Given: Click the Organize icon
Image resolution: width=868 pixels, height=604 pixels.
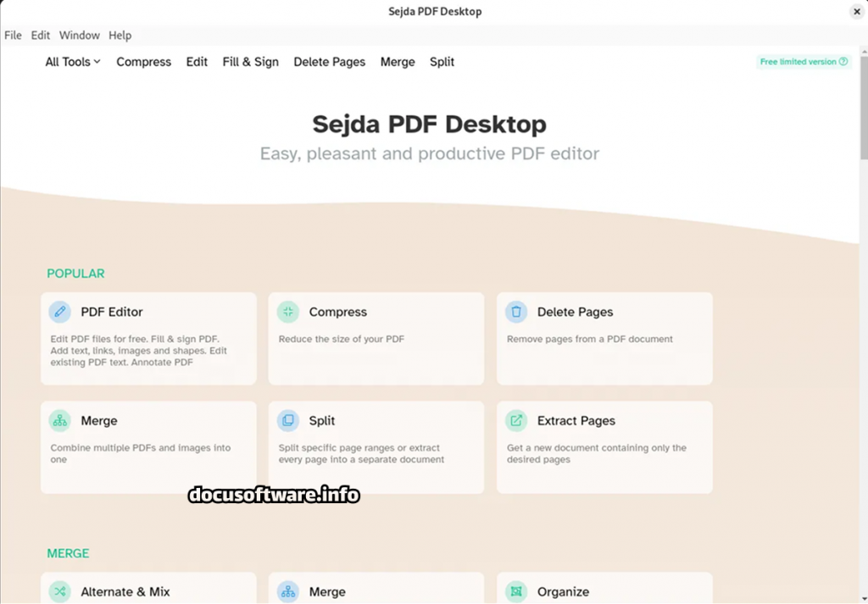Looking at the screenshot, I should pos(516,591).
